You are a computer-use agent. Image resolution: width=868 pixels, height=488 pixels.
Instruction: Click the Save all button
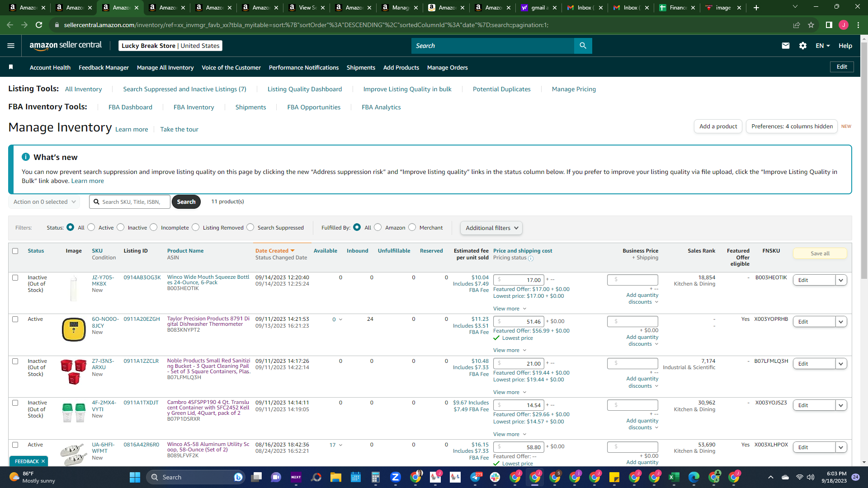pyautogui.click(x=820, y=253)
